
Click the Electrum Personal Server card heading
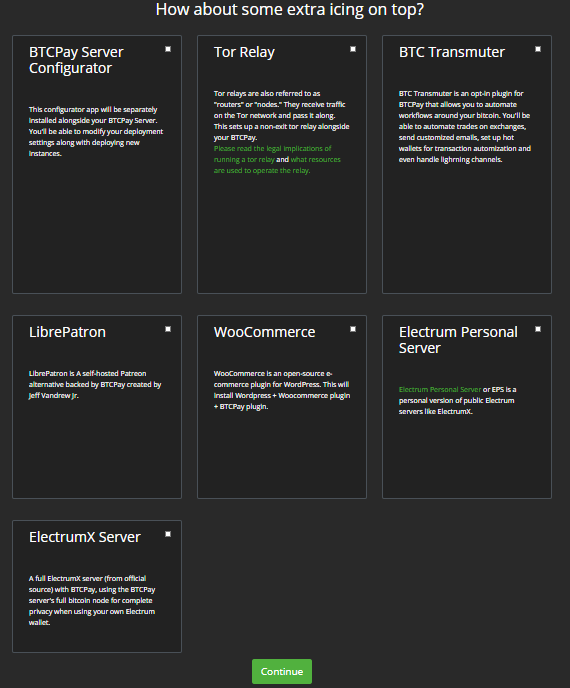click(458, 340)
